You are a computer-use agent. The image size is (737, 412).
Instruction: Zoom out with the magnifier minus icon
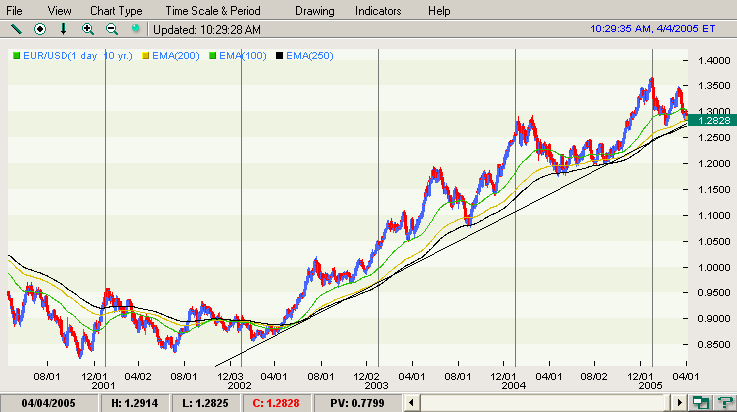[x=111, y=30]
